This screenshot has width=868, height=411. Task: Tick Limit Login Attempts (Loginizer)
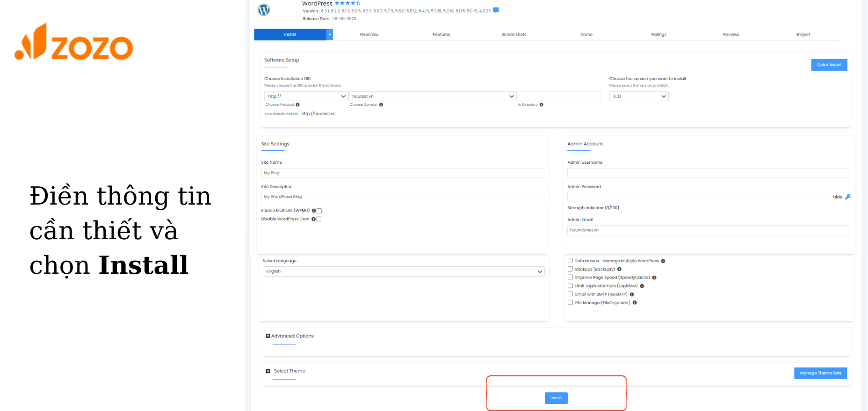571,286
